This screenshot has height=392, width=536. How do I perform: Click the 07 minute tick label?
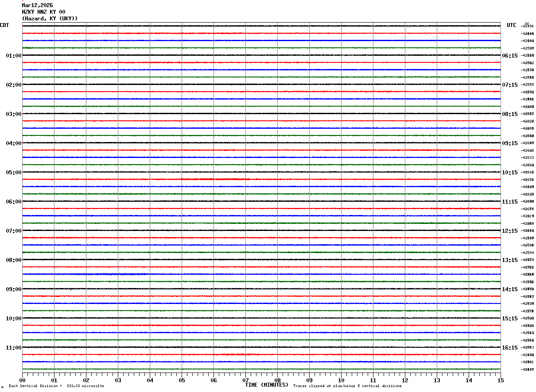pyautogui.click(x=245, y=380)
